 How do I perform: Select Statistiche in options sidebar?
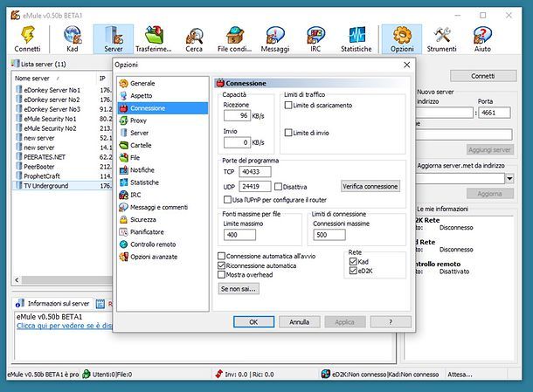[144, 182]
